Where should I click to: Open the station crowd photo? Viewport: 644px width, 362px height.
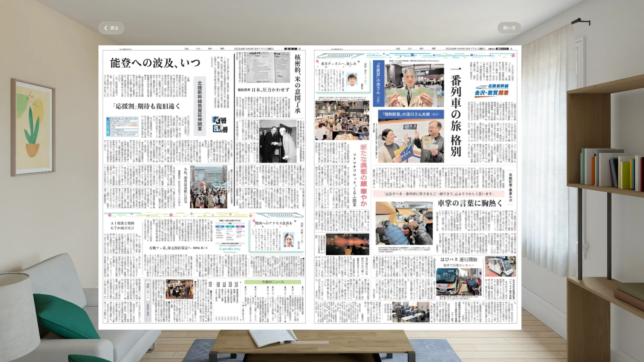tap(208, 187)
